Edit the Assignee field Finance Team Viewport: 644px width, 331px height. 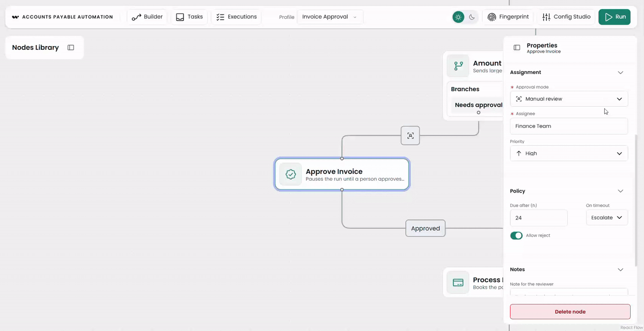pyautogui.click(x=569, y=126)
